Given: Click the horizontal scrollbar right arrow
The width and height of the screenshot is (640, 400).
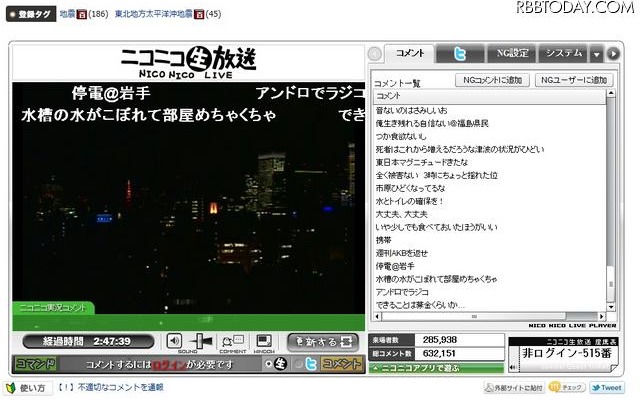Looking at the screenshot, I should tap(602, 316).
